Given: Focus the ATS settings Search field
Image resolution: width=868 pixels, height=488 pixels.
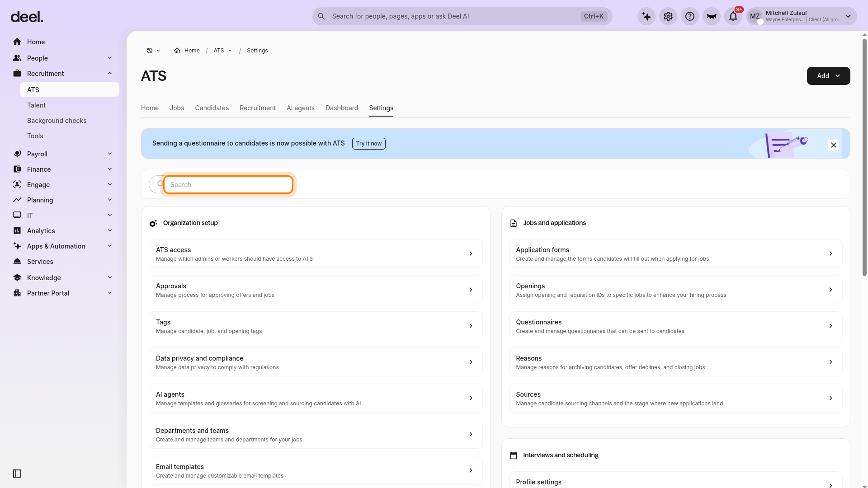Looking at the screenshot, I should click(x=228, y=185).
